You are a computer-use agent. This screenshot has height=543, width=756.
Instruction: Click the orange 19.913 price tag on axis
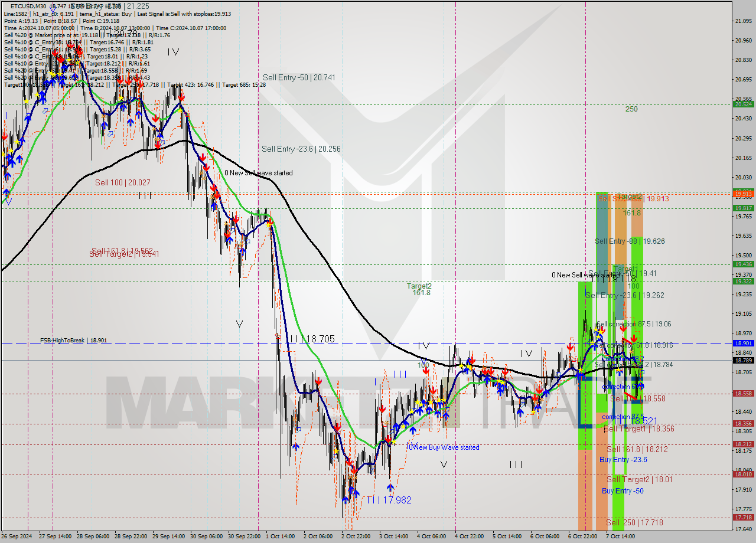click(x=743, y=193)
